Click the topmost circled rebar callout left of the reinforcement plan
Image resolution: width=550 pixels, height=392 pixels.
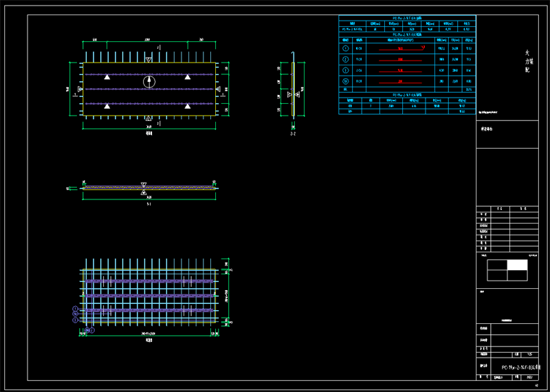75,309
